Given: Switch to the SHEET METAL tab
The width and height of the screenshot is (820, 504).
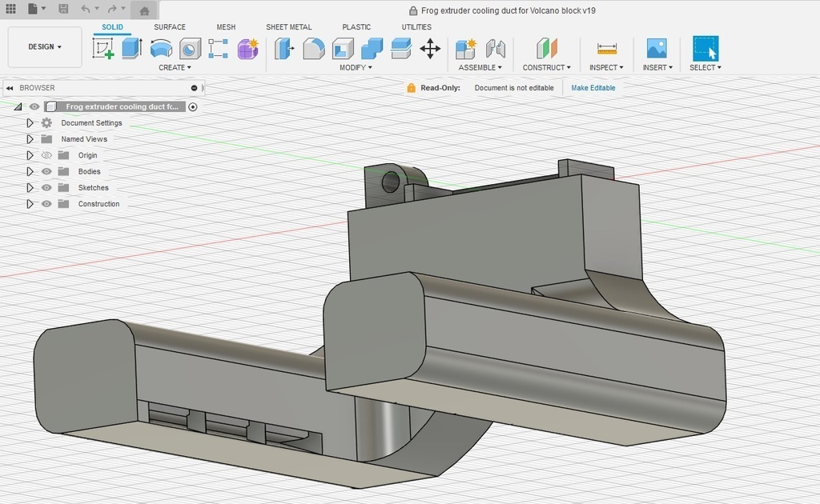Looking at the screenshot, I should (288, 27).
